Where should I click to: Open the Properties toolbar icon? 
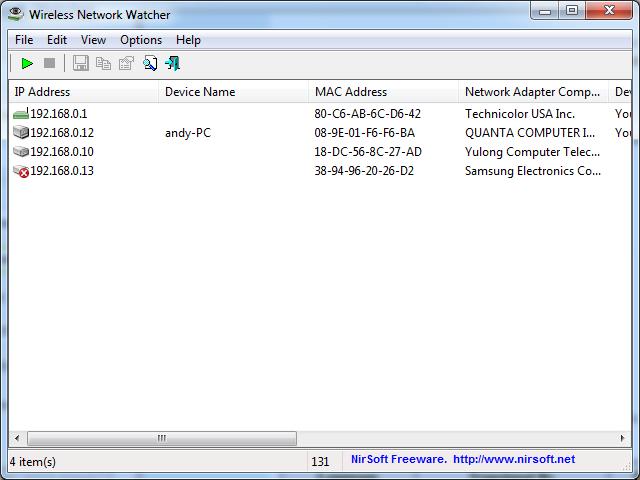126,64
